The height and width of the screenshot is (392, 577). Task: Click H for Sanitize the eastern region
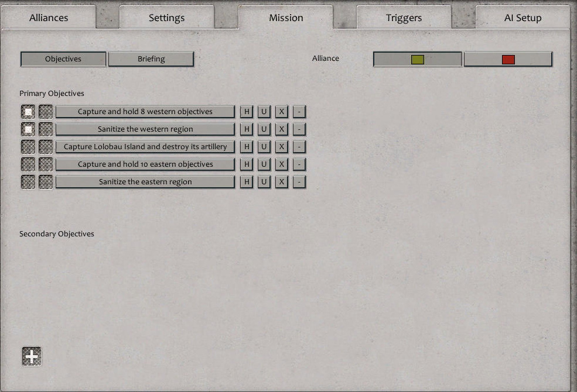[x=247, y=182]
